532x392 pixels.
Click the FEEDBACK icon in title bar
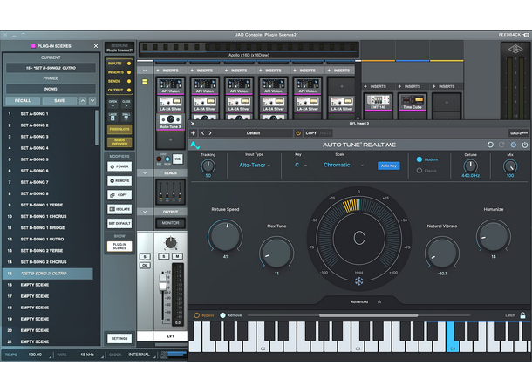point(526,35)
